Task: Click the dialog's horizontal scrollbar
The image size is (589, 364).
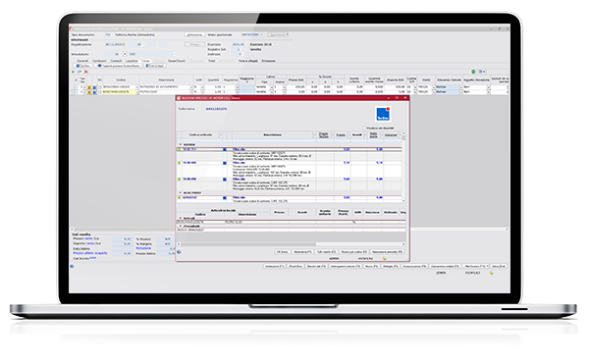Action: coord(292,244)
